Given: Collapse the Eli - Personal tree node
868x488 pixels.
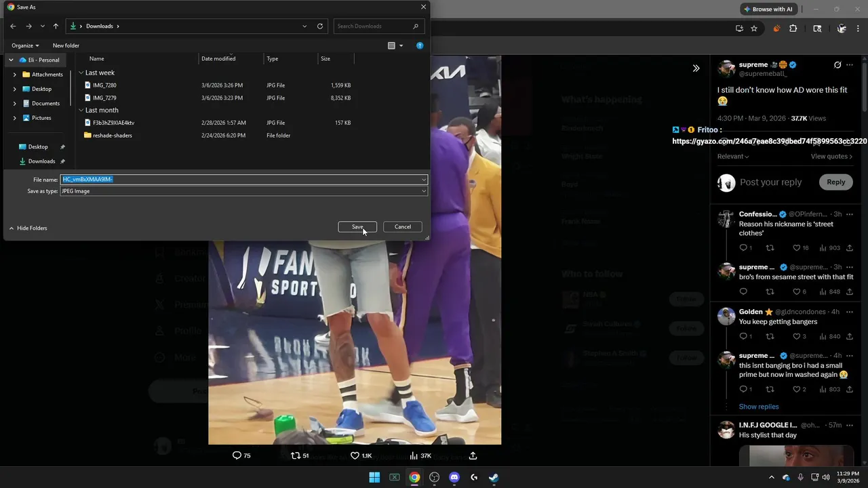Looking at the screenshot, I should coord(12,60).
